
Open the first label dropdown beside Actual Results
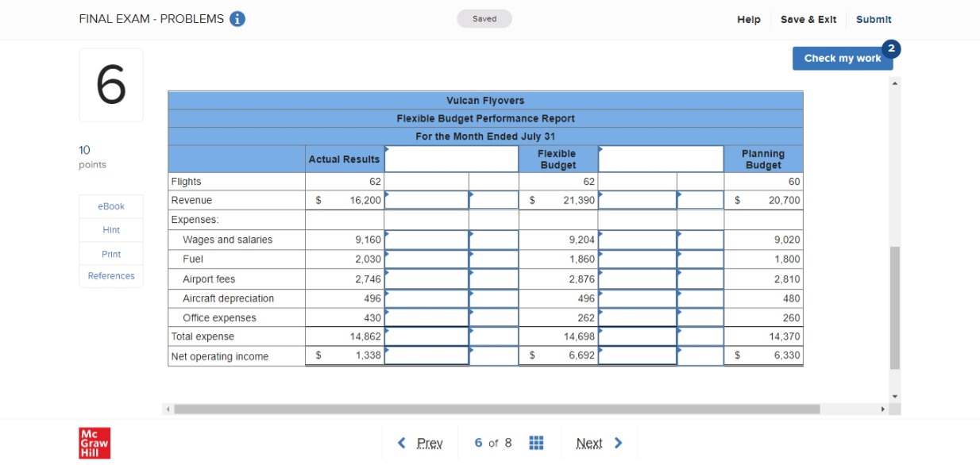pyautogui.click(x=450, y=156)
